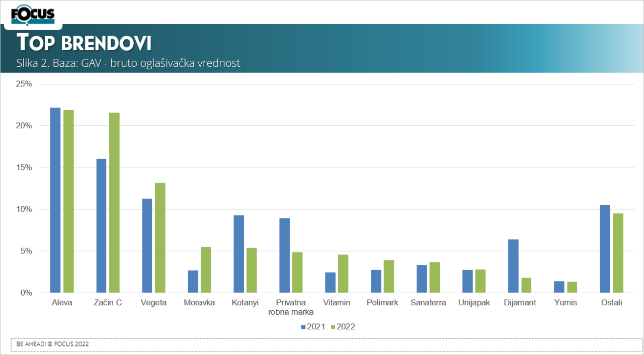Viewport: 644px width, 355px height.
Task: Click the green 2022 bar for Yumis
Action: (572, 287)
